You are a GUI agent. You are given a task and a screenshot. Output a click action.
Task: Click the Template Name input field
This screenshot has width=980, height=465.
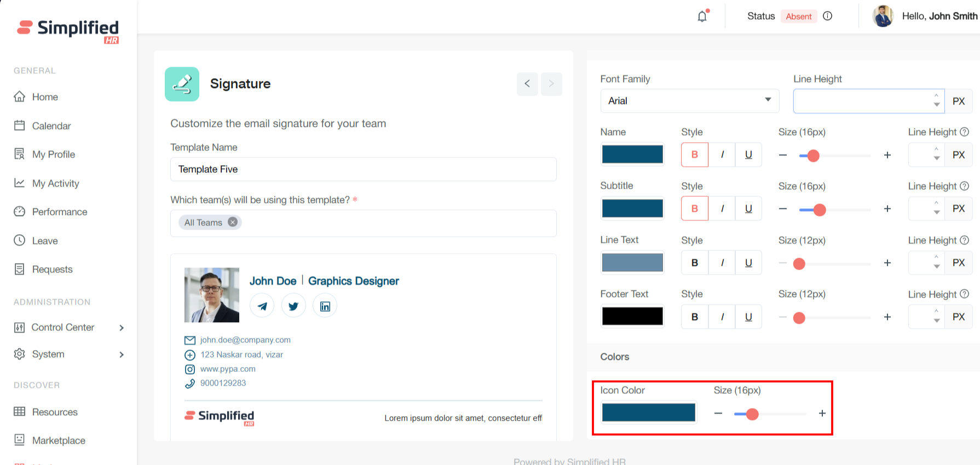[x=363, y=169]
